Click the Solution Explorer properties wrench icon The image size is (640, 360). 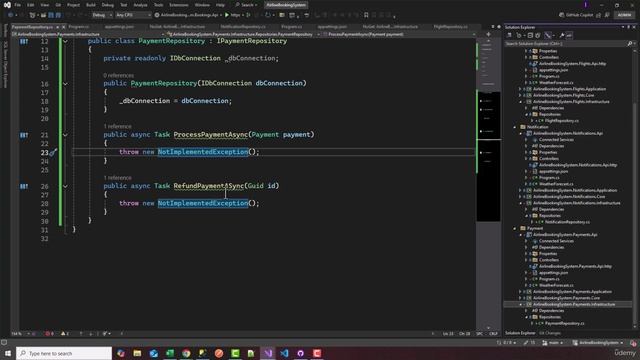click(x=562, y=36)
